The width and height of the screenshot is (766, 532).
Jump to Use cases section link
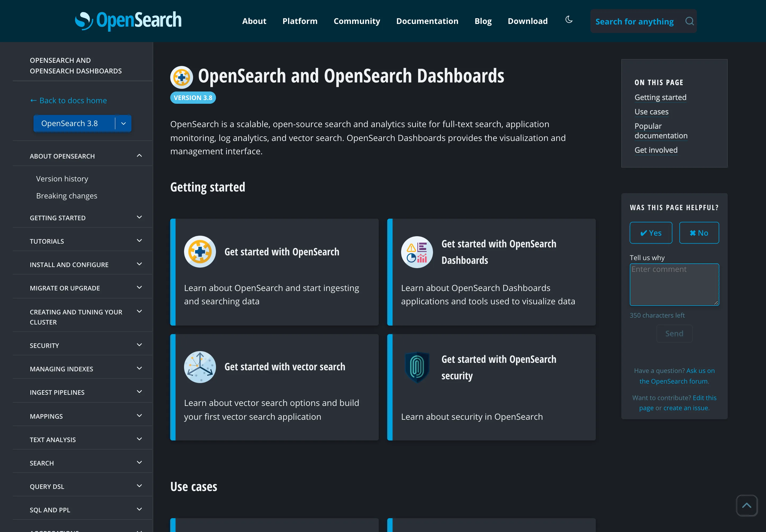651,112
